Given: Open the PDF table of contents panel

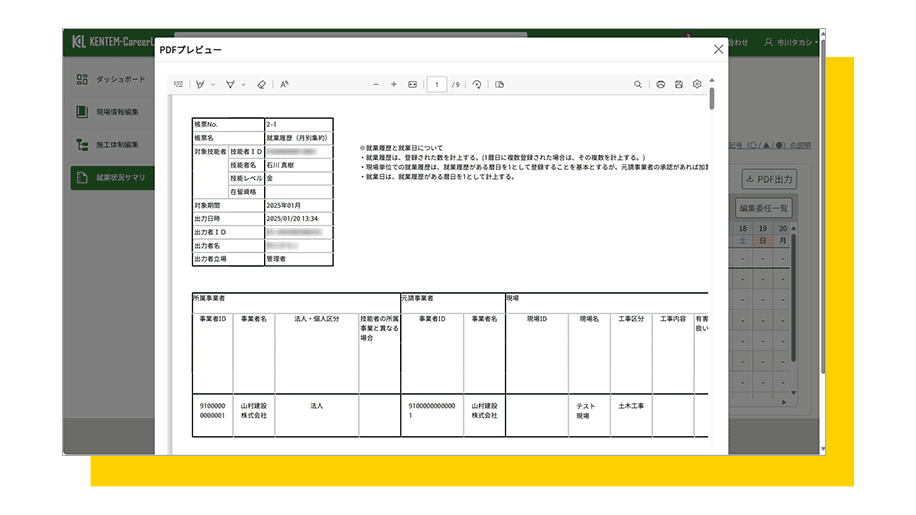Looking at the screenshot, I should point(178,85).
